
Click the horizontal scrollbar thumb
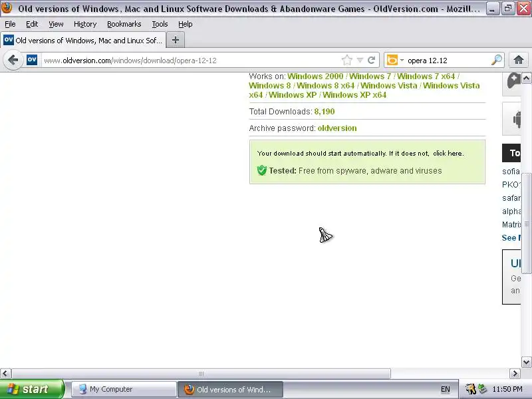pyautogui.click(x=201, y=374)
